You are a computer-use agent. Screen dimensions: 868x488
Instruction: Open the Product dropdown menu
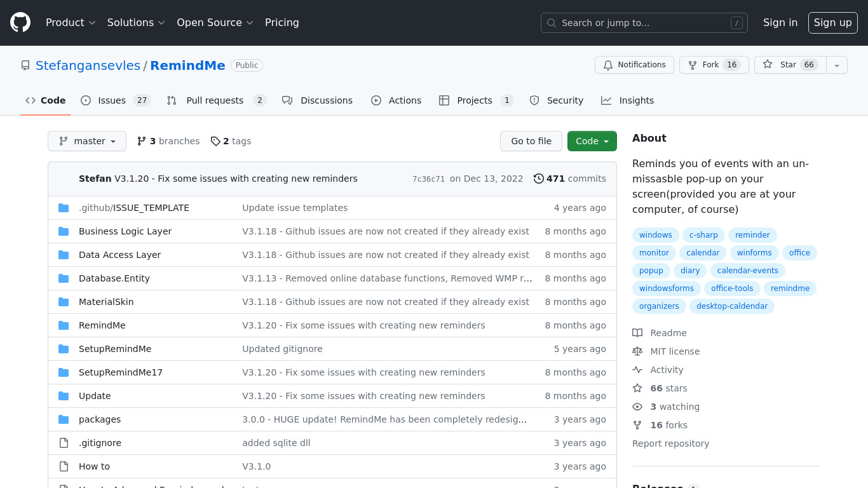(71, 23)
